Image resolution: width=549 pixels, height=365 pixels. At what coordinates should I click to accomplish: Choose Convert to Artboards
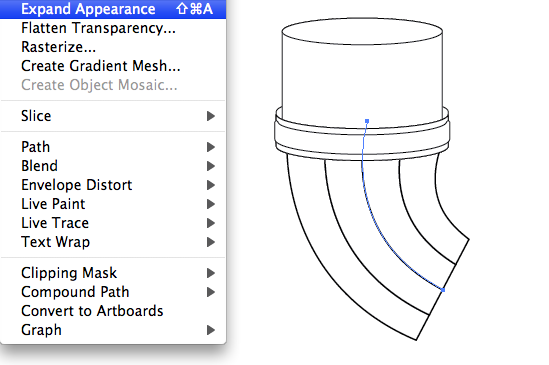click(x=113, y=311)
